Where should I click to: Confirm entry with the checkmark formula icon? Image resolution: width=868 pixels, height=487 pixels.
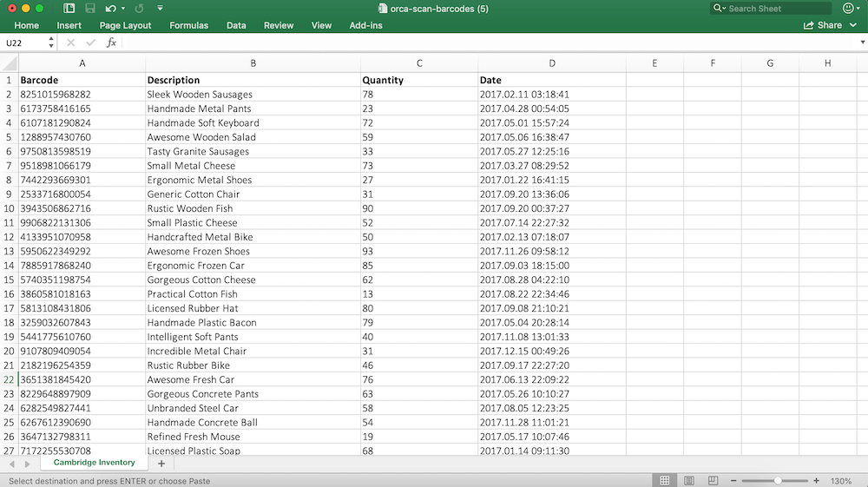[x=90, y=43]
